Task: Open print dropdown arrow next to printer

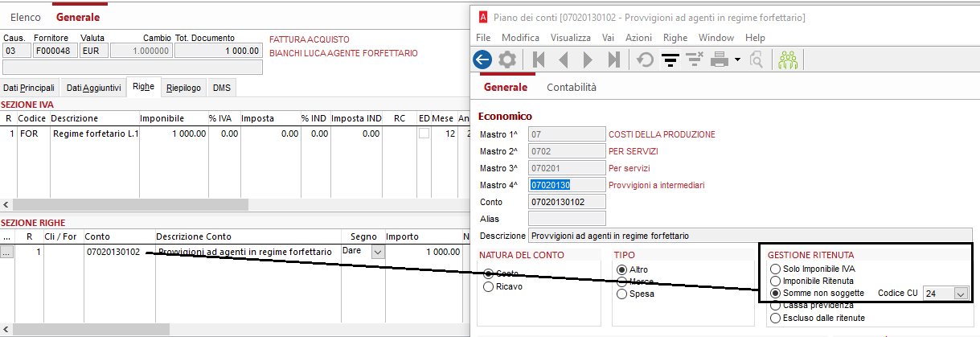Action: [x=737, y=60]
